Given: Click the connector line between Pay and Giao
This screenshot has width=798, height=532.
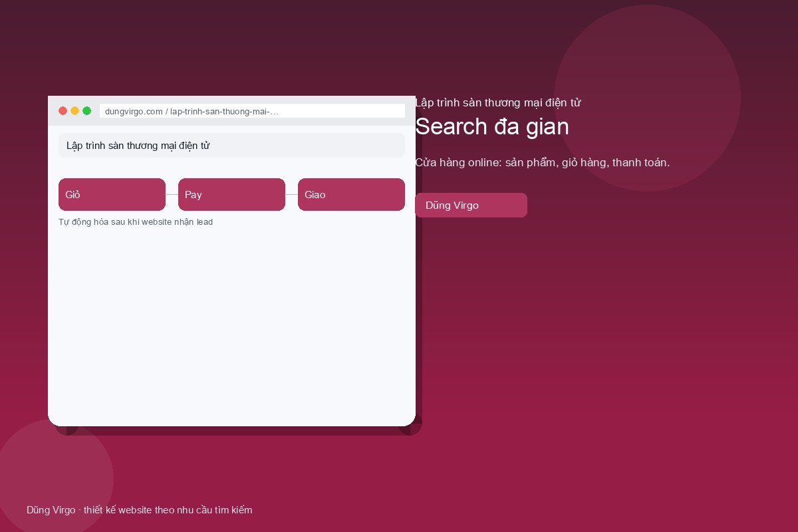Looking at the screenshot, I should tap(291, 195).
